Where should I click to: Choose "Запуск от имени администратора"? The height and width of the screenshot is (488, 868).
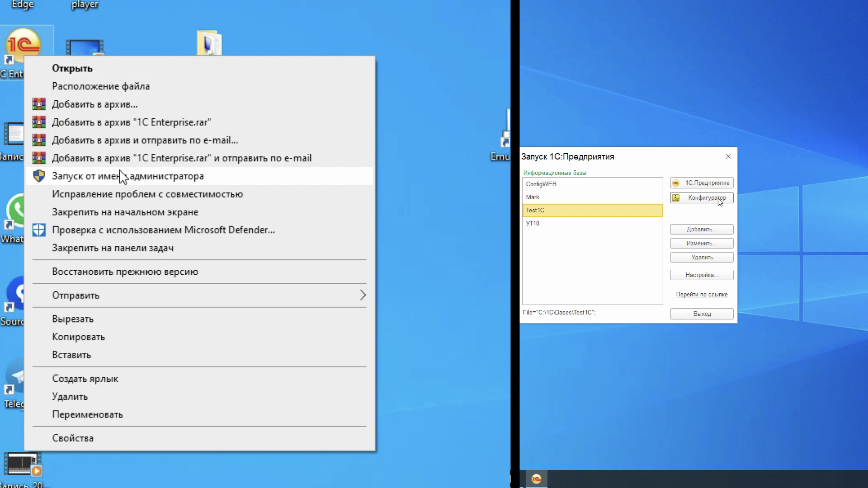[x=200, y=176]
